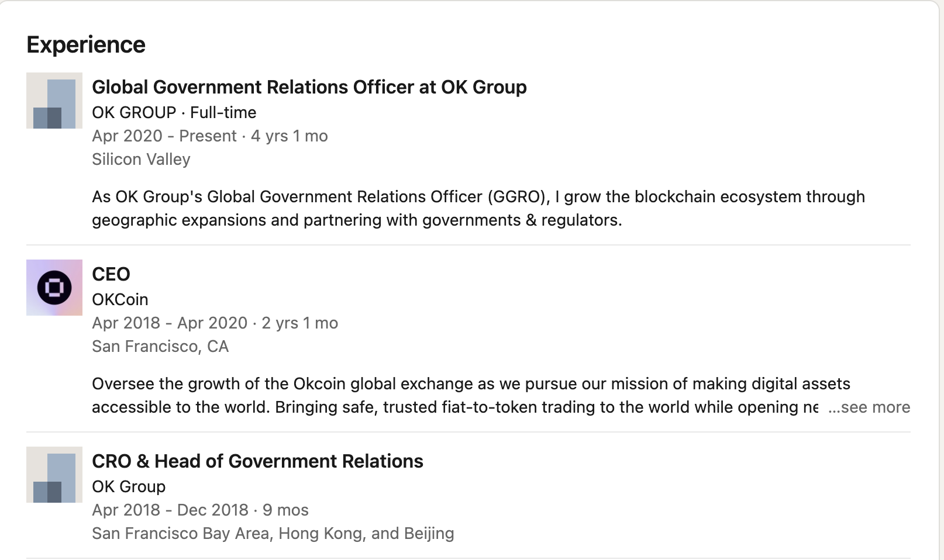Click the San Francisco Bay Area, Hong Kong, and Beijing location
Viewport: 944px width, 560px height.
point(273,533)
